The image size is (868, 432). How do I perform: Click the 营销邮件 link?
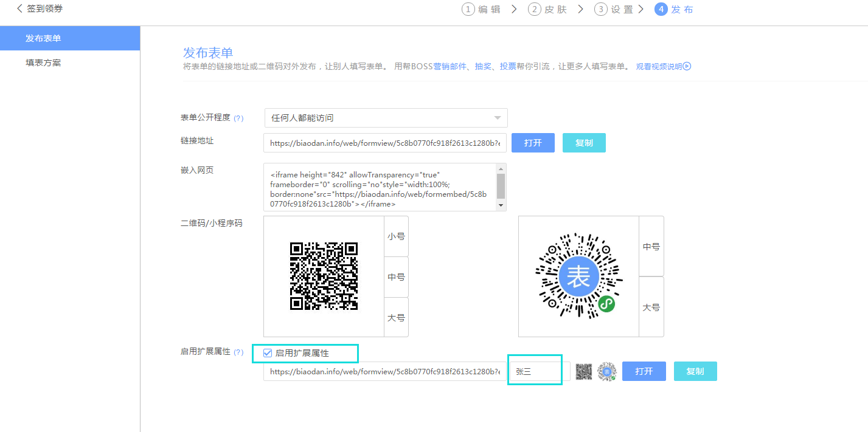pos(450,66)
